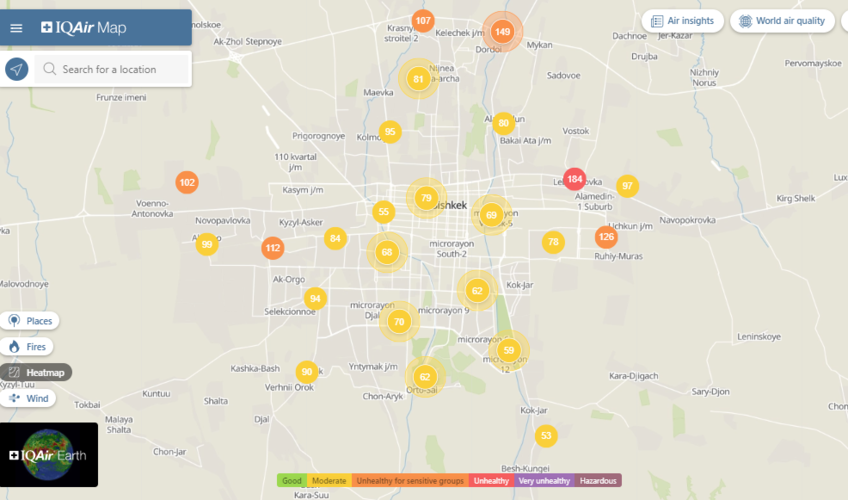
Task: Click the 107 AQI station marker
Action: (423, 21)
